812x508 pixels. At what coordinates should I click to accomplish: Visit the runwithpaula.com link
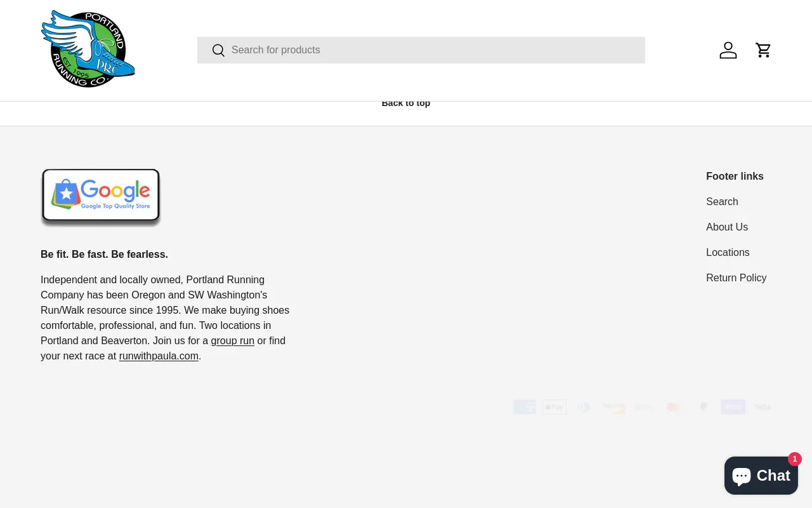[159, 356]
